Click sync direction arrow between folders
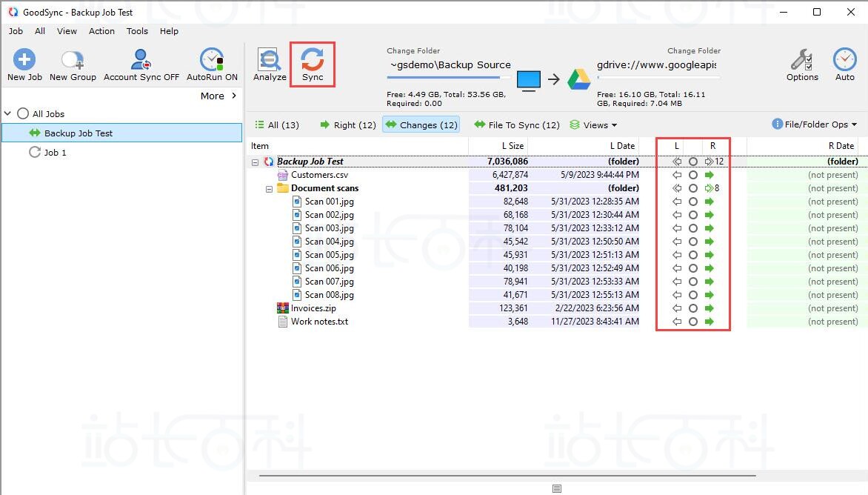 553,80
